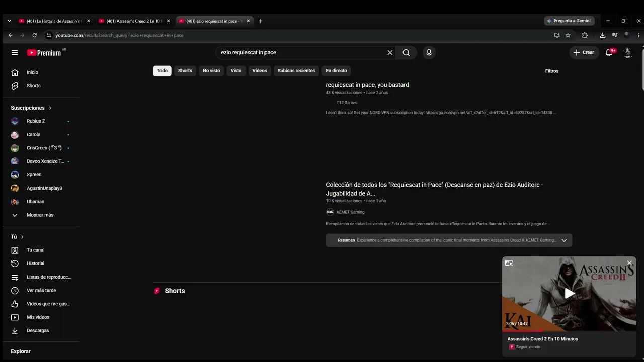Open video 'requiescat in pace, you bastard'
This screenshot has width=644, height=362.
[367, 85]
